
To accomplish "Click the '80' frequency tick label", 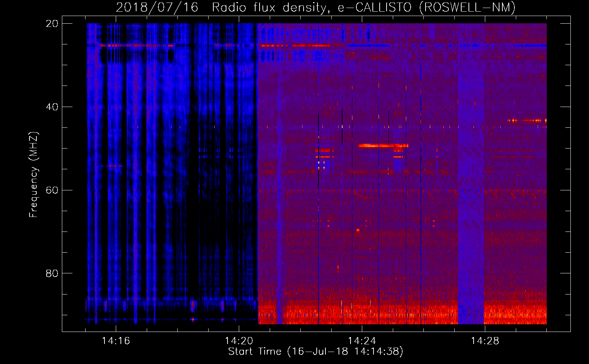I will click(x=52, y=273).
